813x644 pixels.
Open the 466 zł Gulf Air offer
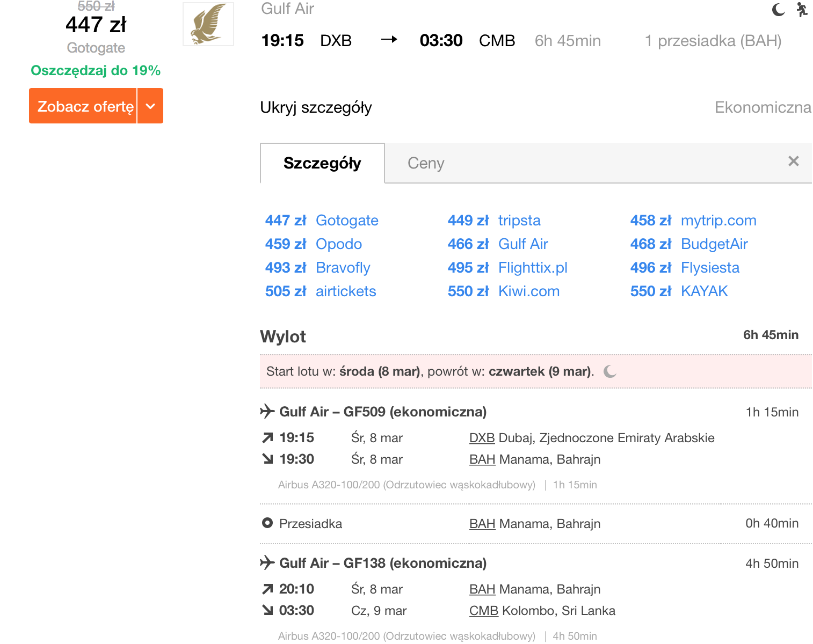[498, 244]
